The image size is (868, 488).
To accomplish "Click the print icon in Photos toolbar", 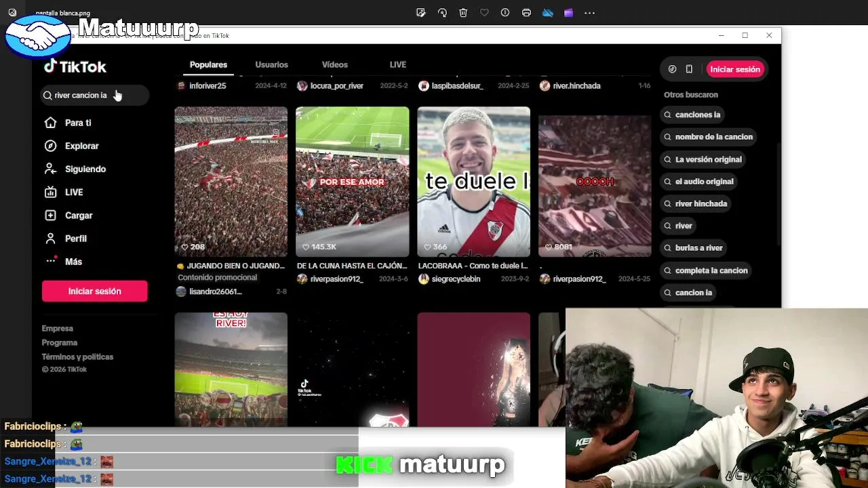I will (x=526, y=13).
